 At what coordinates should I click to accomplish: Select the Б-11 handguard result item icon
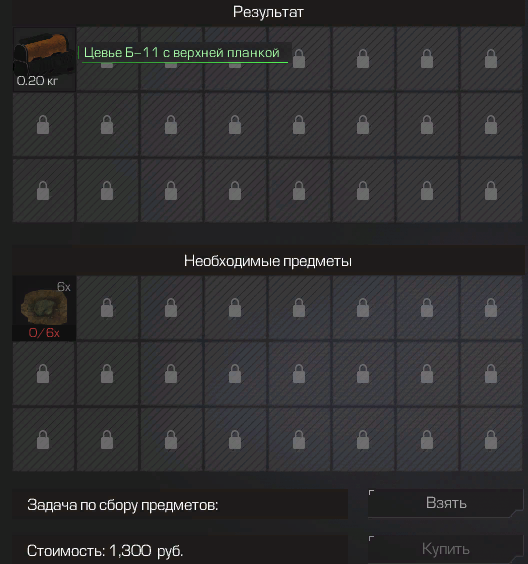point(44,54)
